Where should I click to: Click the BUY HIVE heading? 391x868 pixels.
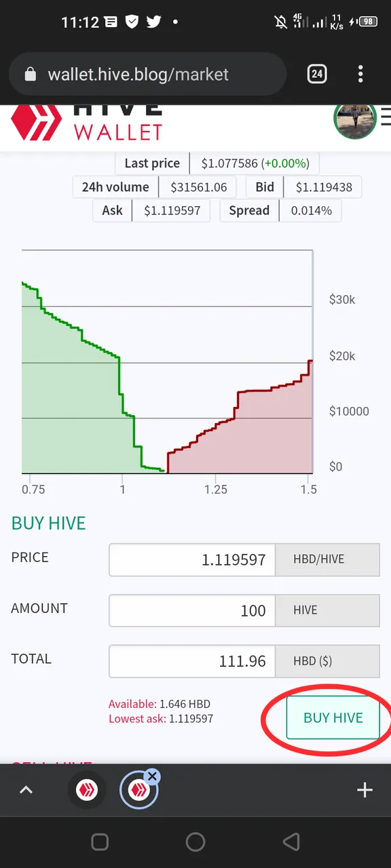(x=49, y=524)
